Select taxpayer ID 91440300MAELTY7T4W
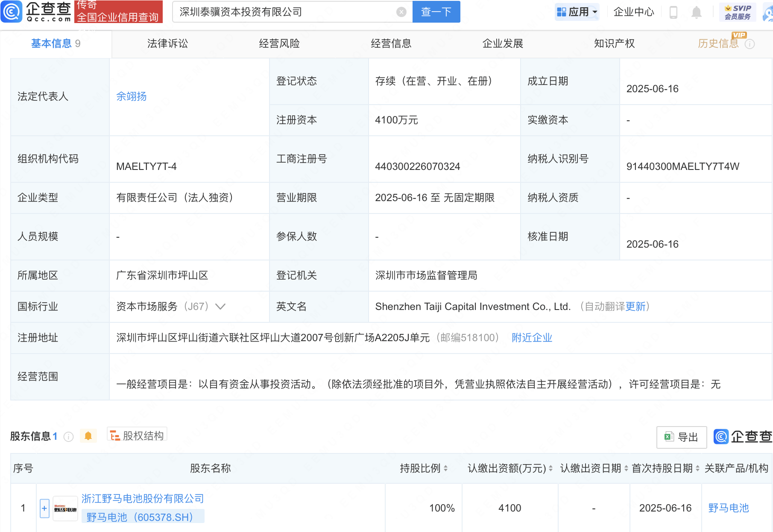 (682, 167)
